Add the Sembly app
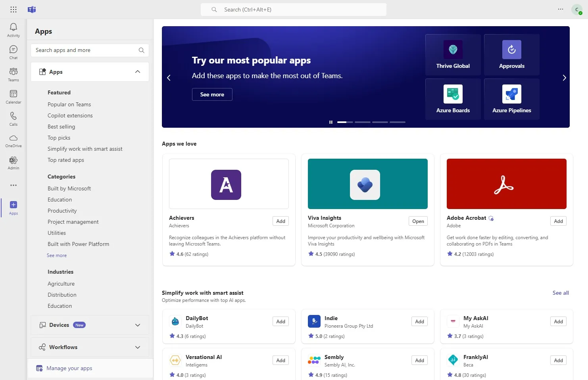The height and width of the screenshot is (380, 588). (420, 361)
